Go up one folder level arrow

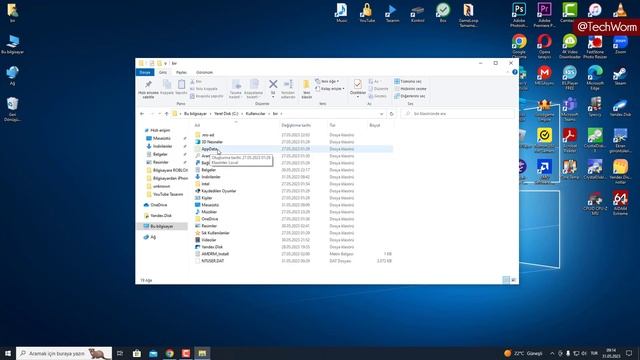(x=167, y=114)
